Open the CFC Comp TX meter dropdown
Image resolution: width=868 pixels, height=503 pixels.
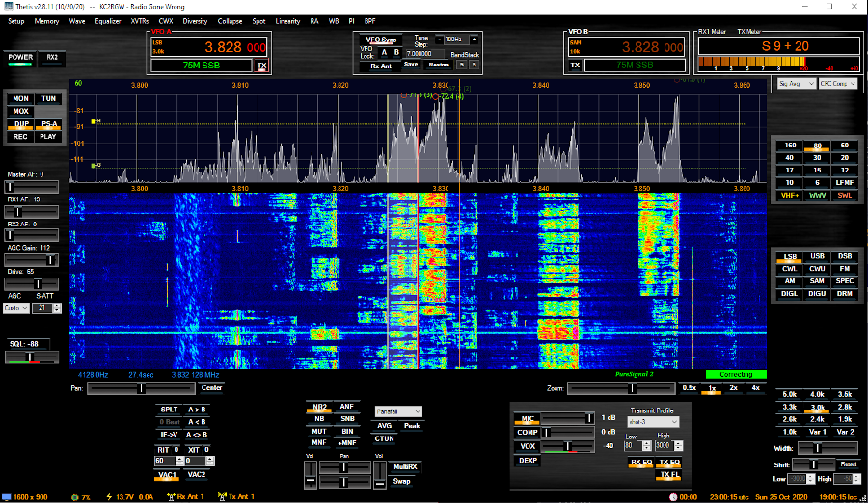(838, 84)
